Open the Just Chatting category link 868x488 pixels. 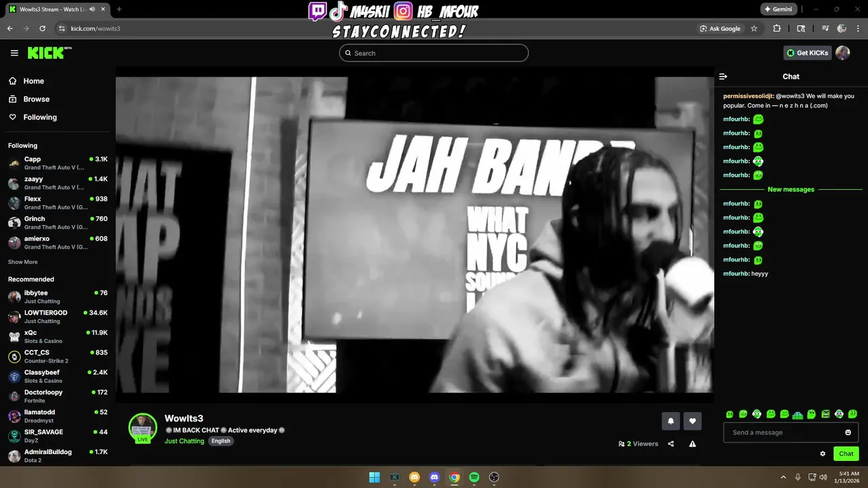pos(184,441)
